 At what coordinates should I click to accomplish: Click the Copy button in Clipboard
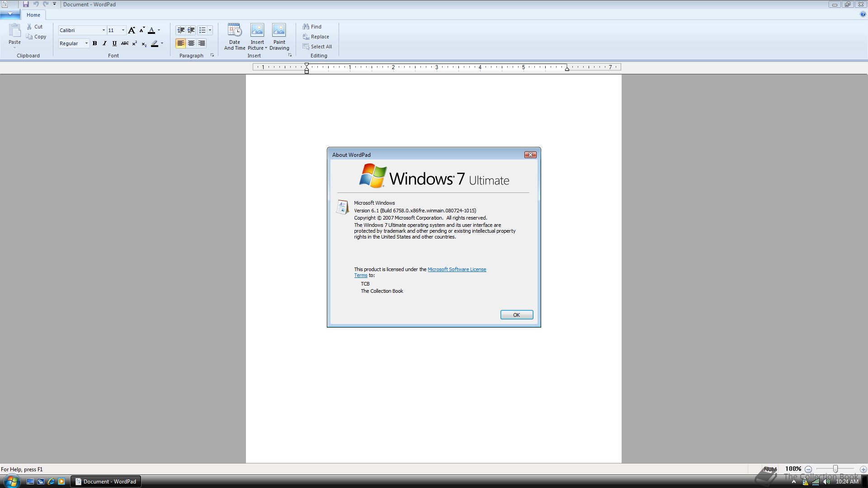[36, 37]
